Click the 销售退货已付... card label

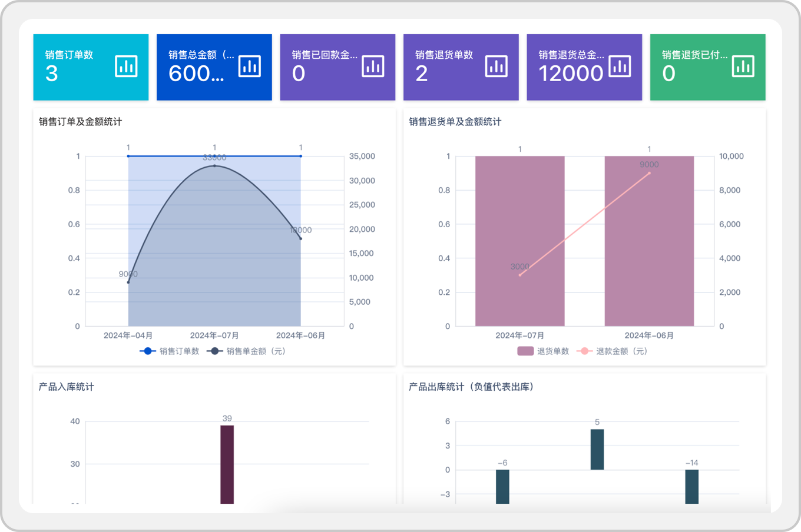click(695, 55)
